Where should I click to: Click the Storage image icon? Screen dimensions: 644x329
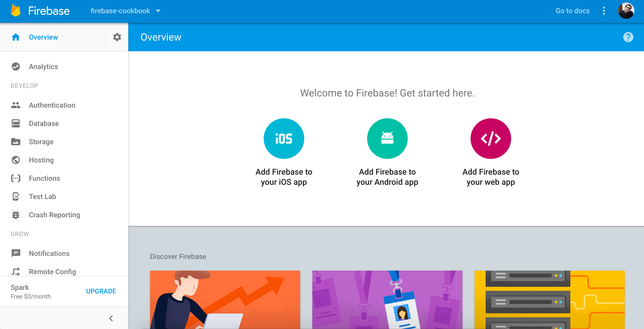(x=16, y=142)
